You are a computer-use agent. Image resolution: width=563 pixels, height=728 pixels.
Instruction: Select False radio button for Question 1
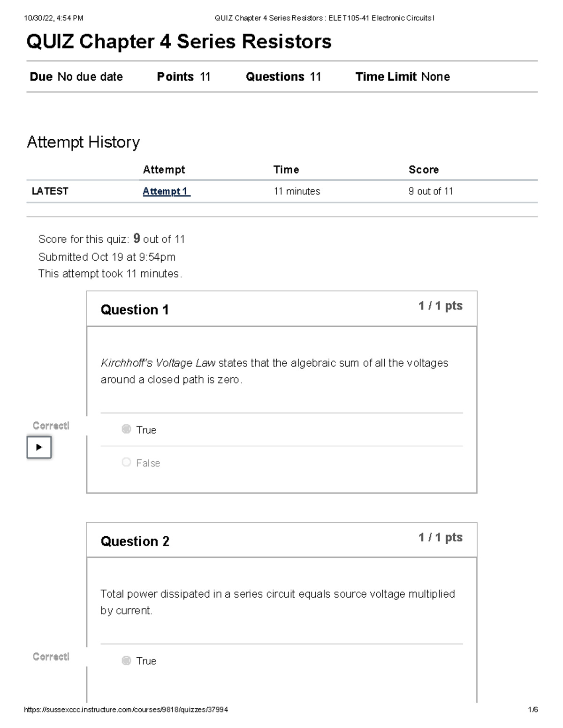[x=126, y=462]
